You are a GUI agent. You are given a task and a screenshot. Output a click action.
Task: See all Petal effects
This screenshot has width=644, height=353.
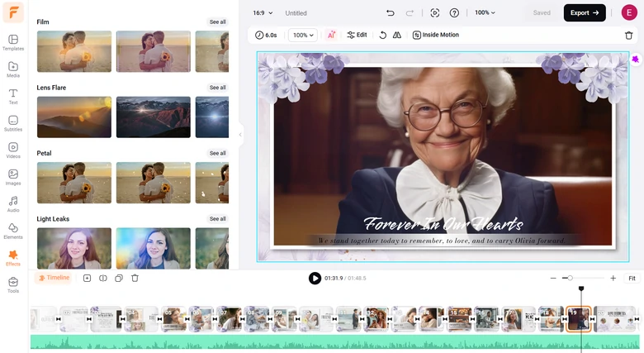[218, 153]
